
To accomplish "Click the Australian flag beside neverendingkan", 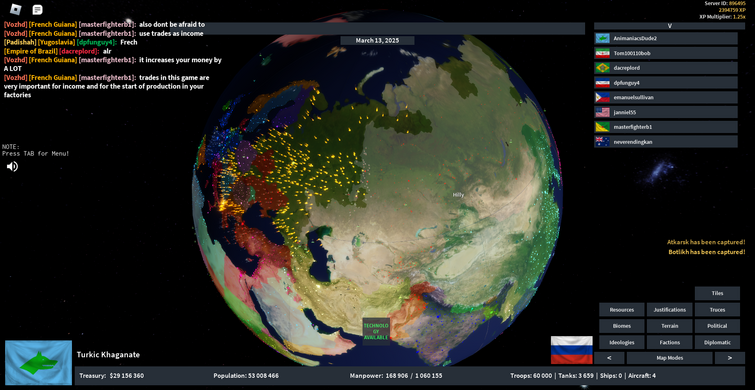I will tap(602, 142).
